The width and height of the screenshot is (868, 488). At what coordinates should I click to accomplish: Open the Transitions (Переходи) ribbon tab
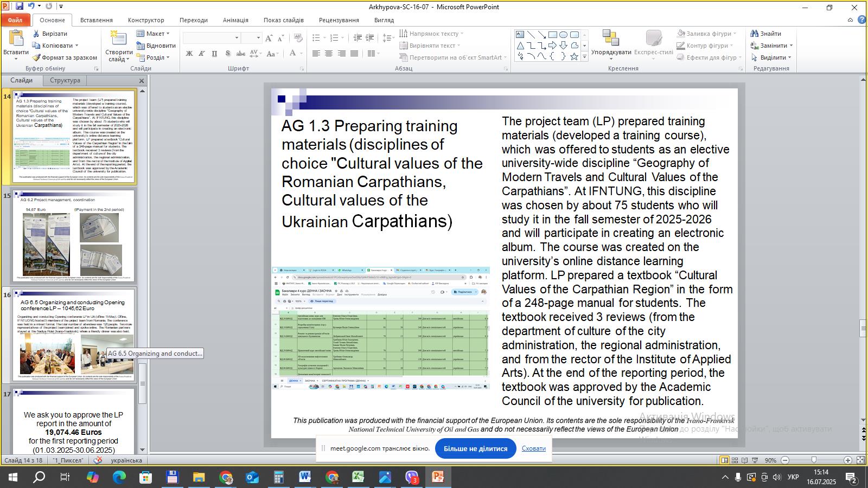(x=194, y=20)
